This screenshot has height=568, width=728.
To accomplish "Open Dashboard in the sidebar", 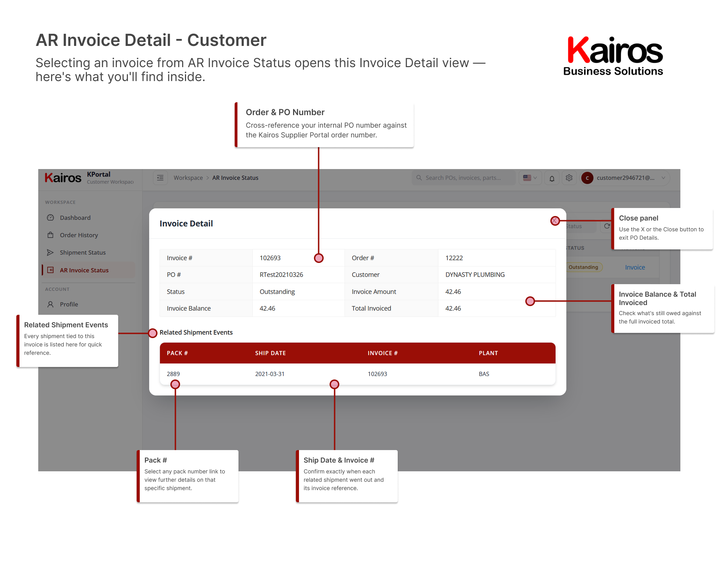I will [88, 217].
